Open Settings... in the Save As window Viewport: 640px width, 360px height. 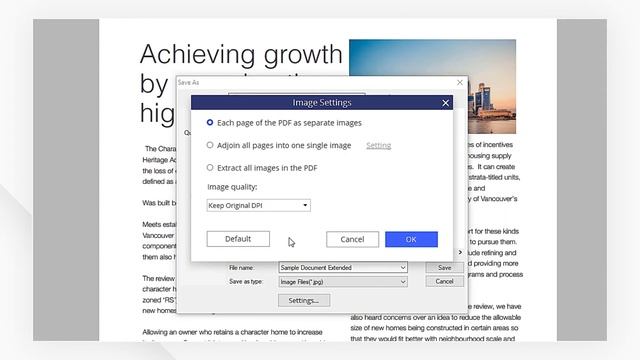[x=304, y=300]
